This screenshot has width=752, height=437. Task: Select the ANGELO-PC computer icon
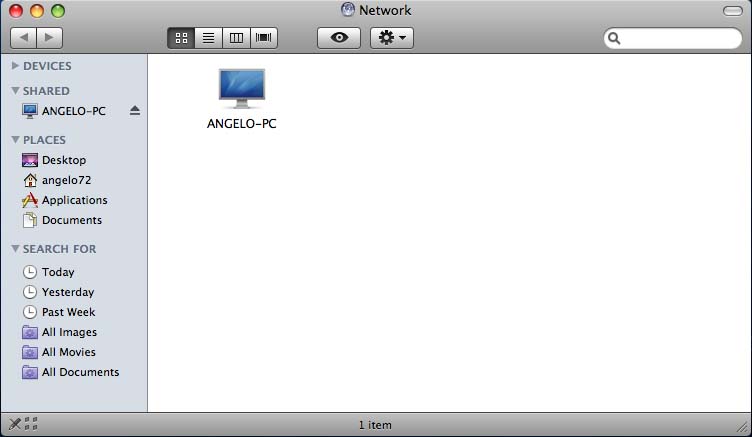pos(242,88)
